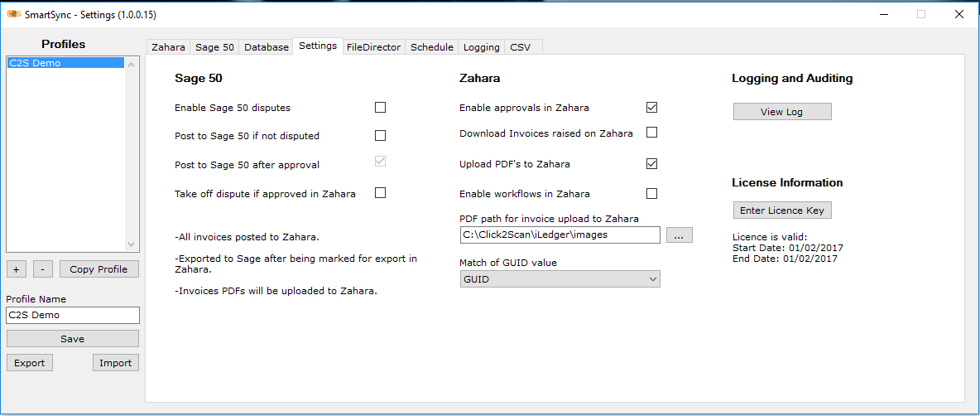Export the profile settings

[x=29, y=363]
